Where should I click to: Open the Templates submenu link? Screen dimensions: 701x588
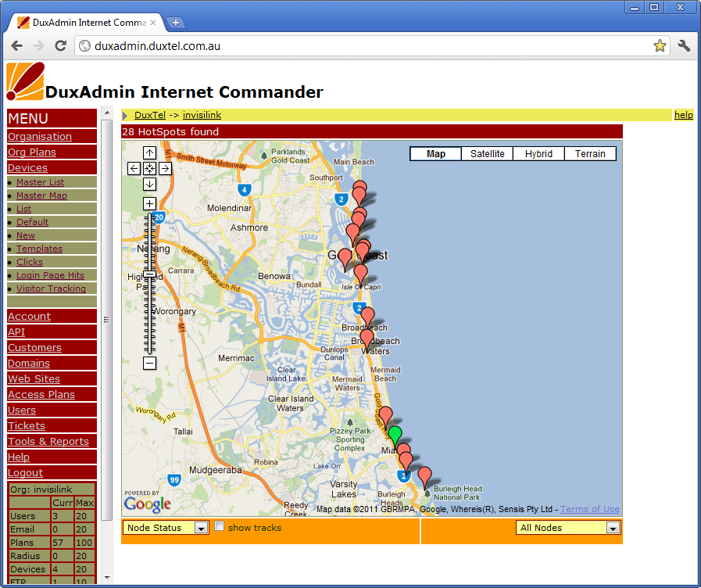click(39, 249)
